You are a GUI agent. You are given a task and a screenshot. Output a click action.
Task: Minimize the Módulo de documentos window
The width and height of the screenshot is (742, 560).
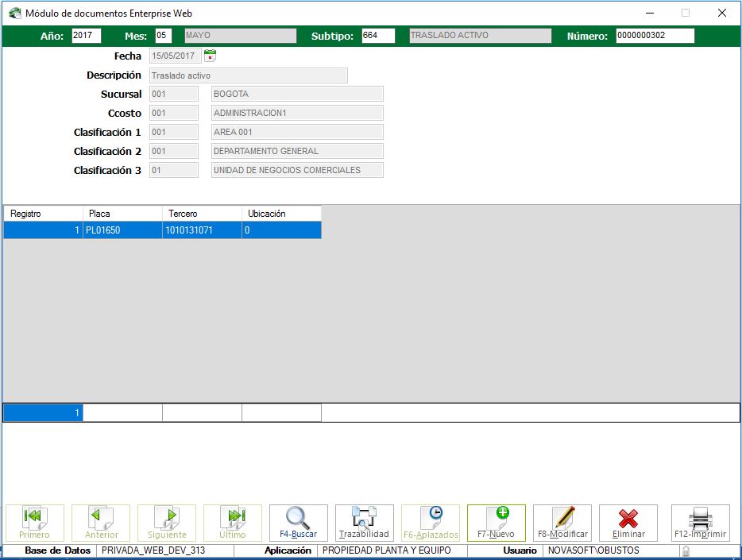pos(650,14)
